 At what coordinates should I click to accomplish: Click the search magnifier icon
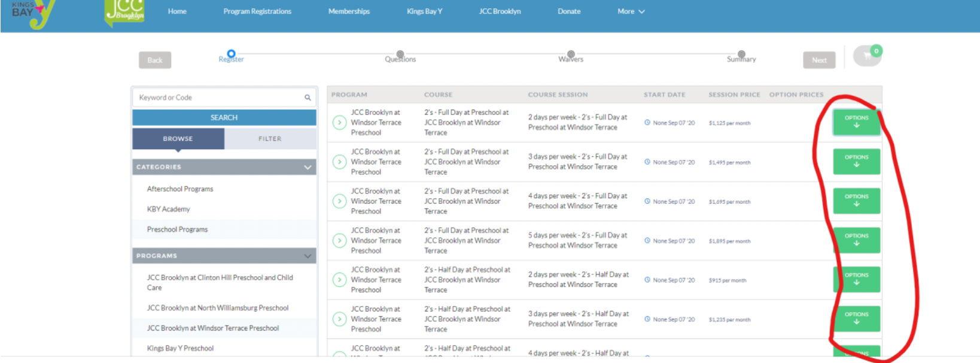[308, 98]
